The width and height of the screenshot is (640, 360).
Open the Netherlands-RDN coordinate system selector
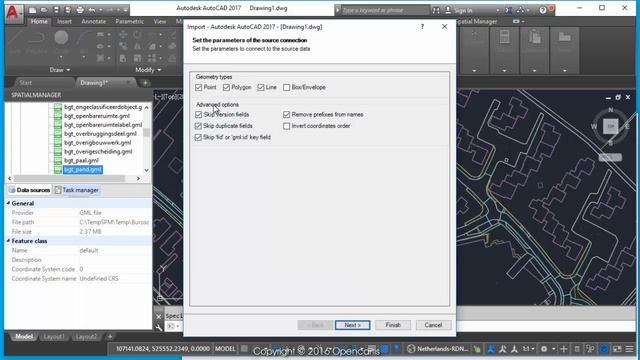tap(438, 349)
